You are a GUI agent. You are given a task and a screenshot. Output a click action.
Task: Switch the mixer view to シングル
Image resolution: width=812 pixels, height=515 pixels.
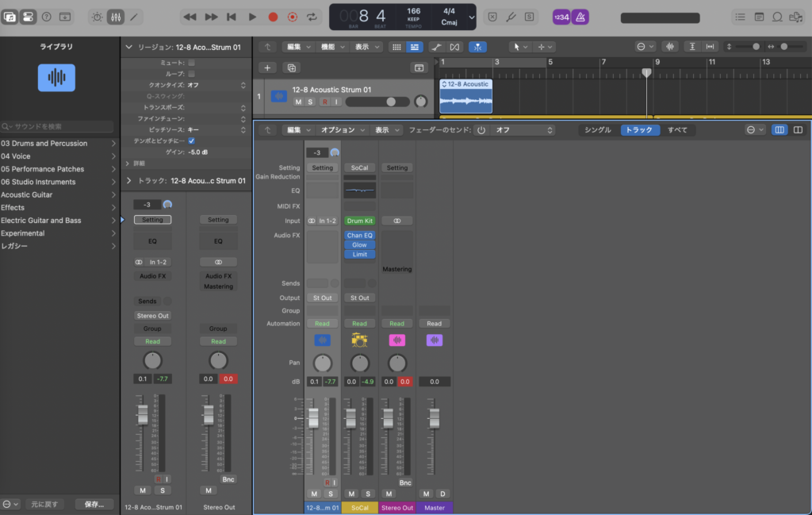pos(598,130)
